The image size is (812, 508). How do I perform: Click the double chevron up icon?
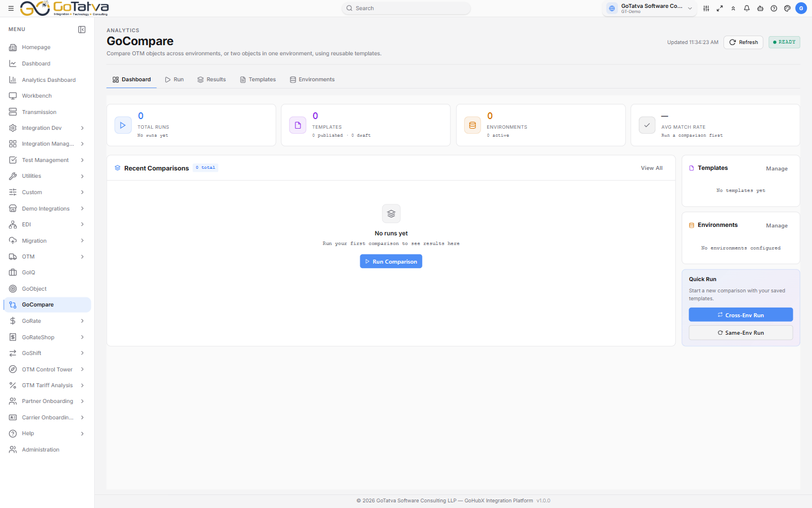click(733, 8)
